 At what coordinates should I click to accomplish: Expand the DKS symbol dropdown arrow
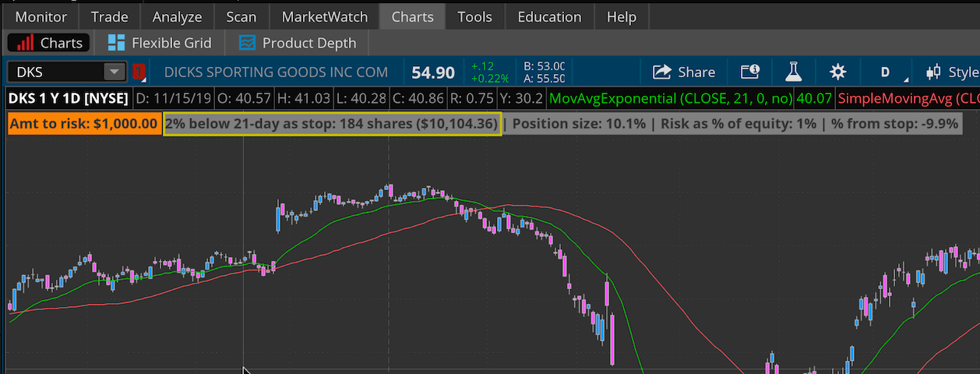point(115,72)
